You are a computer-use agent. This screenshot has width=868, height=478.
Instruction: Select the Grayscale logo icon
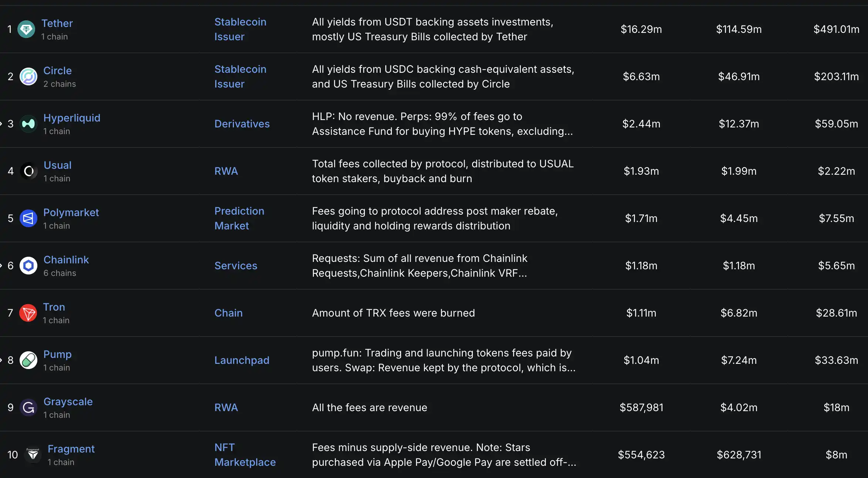coord(28,407)
